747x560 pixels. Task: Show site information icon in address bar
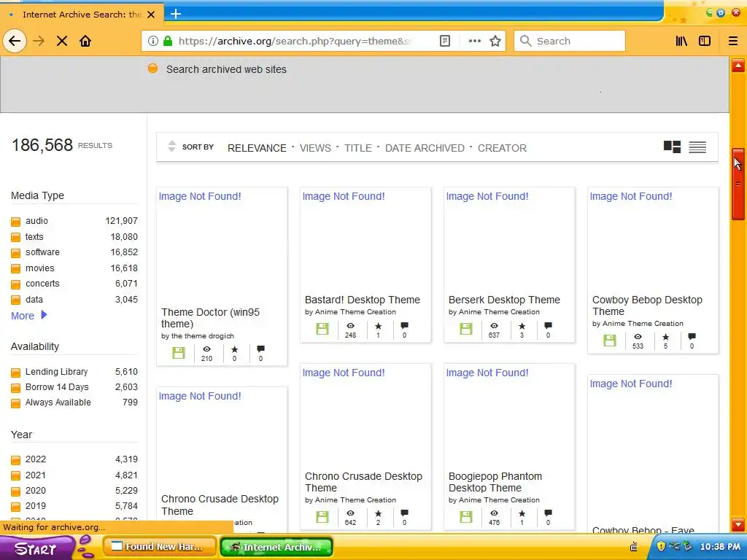[152, 41]
